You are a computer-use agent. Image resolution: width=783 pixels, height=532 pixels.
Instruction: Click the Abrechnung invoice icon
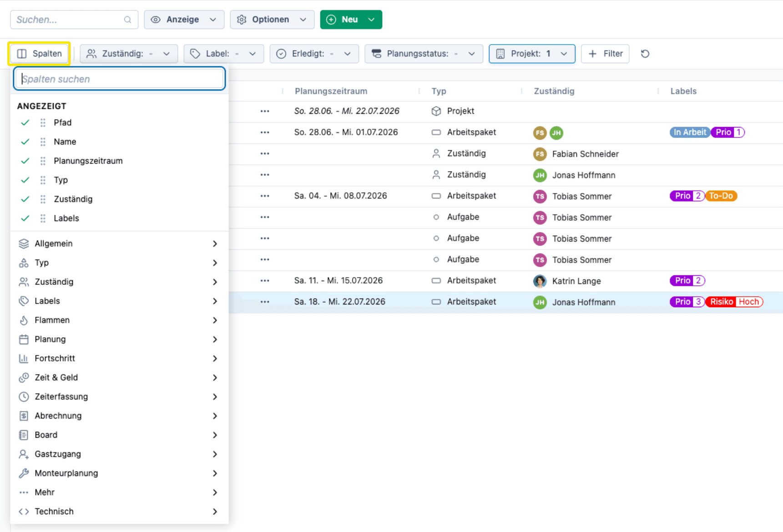[24, 415]
